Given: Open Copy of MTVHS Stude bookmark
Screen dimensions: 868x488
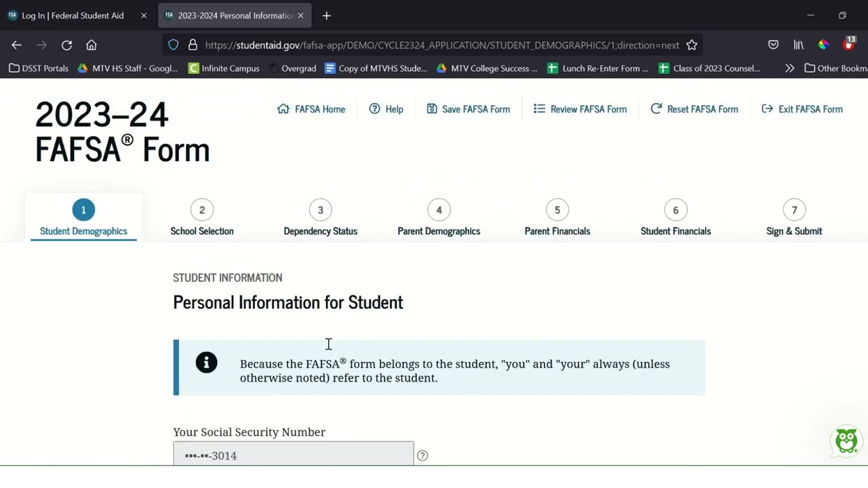Looking at the screenshot, I should tap(376, 68).
